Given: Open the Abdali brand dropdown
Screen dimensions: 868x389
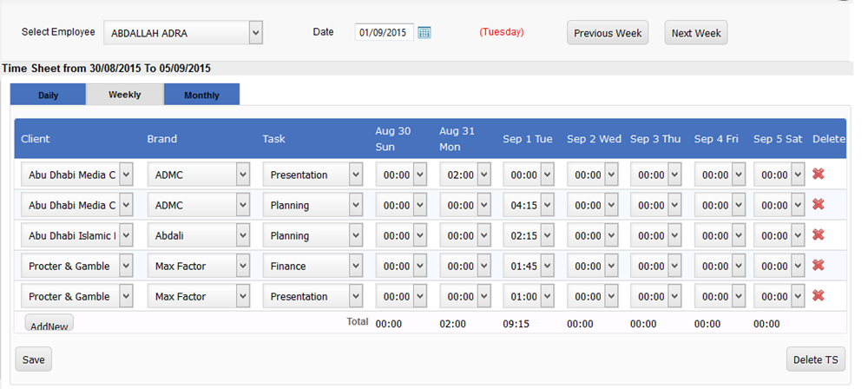Looking at the screenshot, I should [199, 235].
